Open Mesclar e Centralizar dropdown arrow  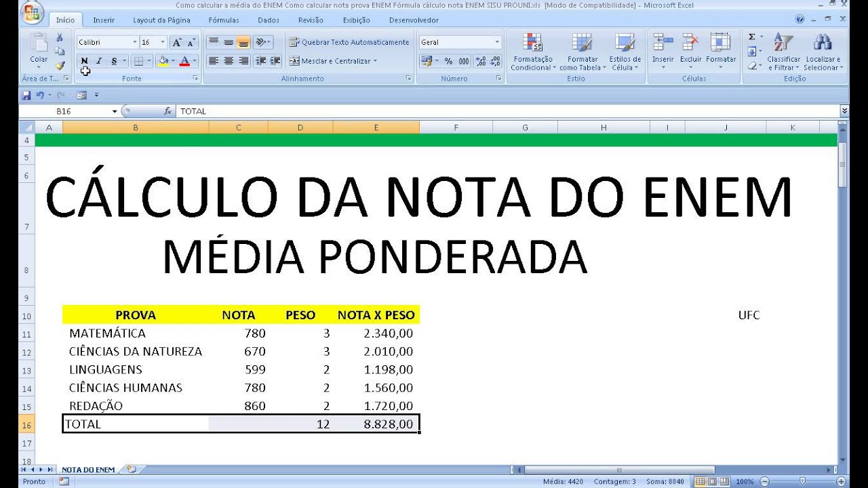375,61
